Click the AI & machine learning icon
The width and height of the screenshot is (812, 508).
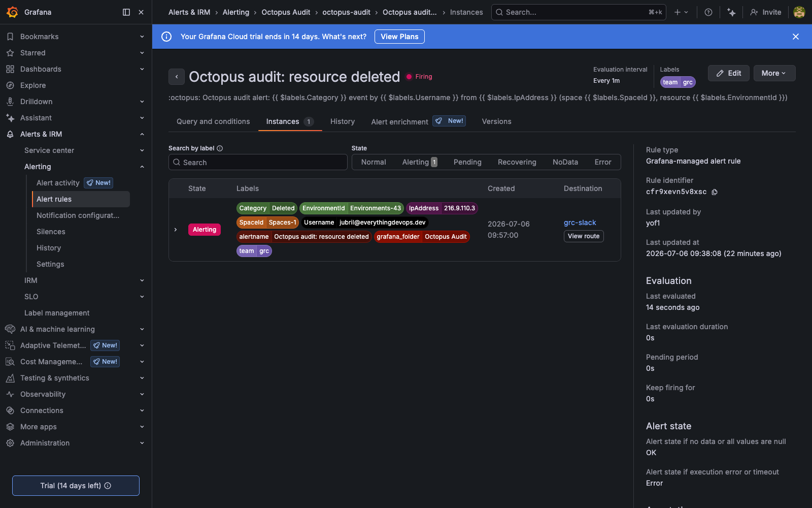(x=10, y=329)
